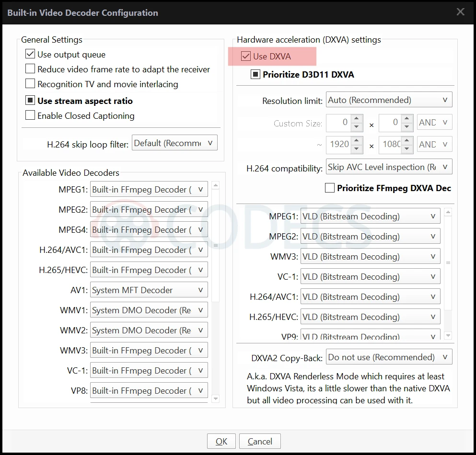
Task: Check Recognition TV and movie interlacing
Action: [30, 84]
